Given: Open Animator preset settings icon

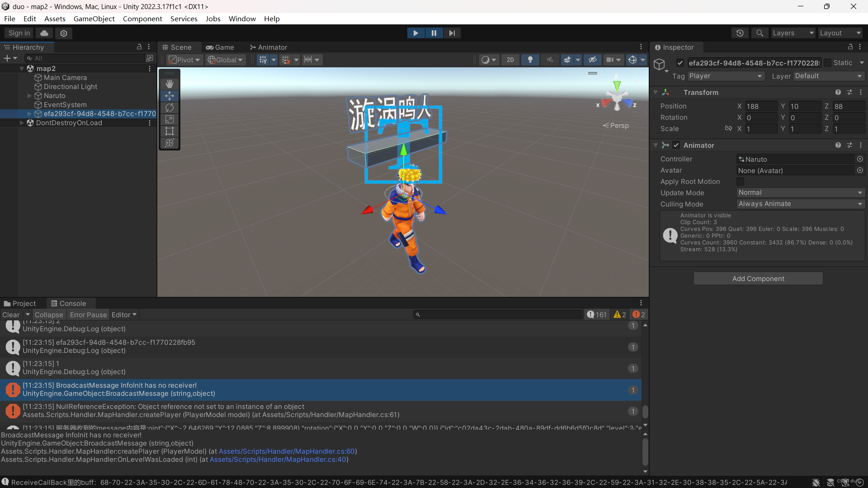Looking at the screenshot, I should (849, 145).
